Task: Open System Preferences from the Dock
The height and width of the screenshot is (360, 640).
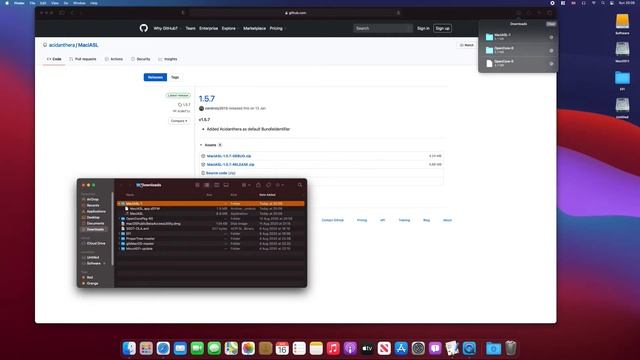Action: (418, 348)
